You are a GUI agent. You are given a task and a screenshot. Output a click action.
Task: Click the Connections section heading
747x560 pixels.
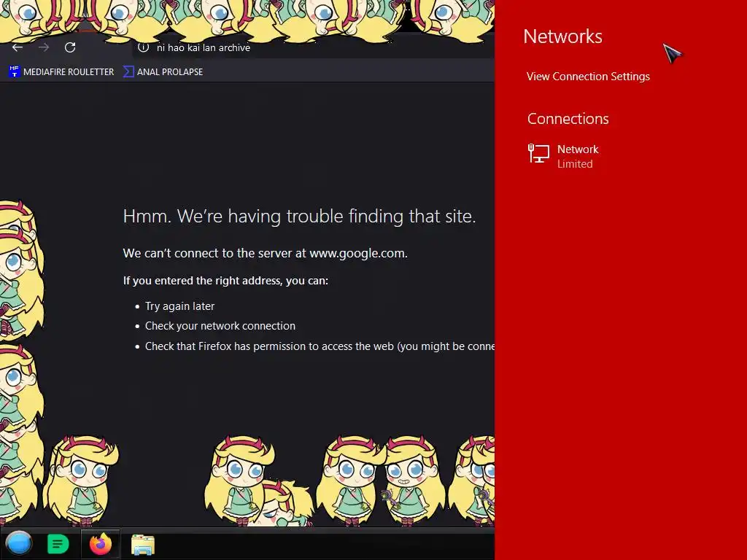pos(568,119)
